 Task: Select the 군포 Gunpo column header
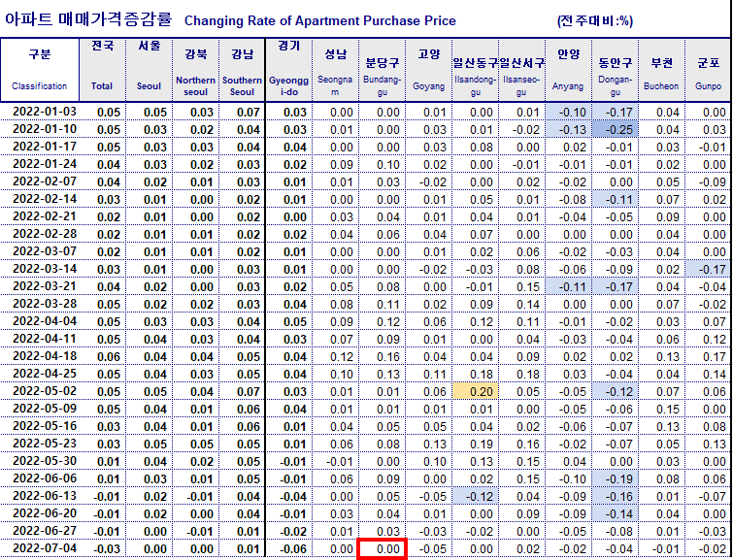pyautogui.click(x=708, y=70)
